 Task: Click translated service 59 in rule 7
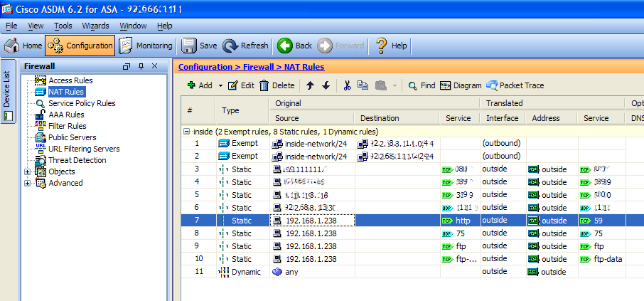(x=601, y=221)
